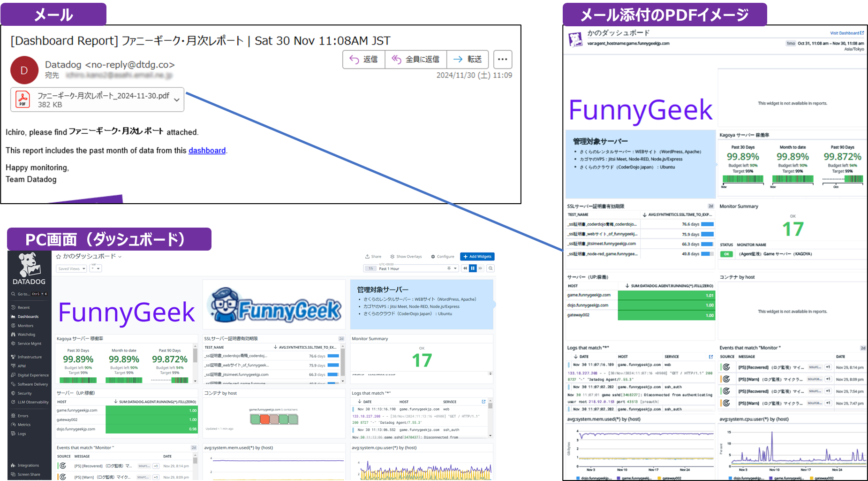This screenshot has height=481, width=868.
Task: Pause live dashboard updates
Action: click(472, 268)
